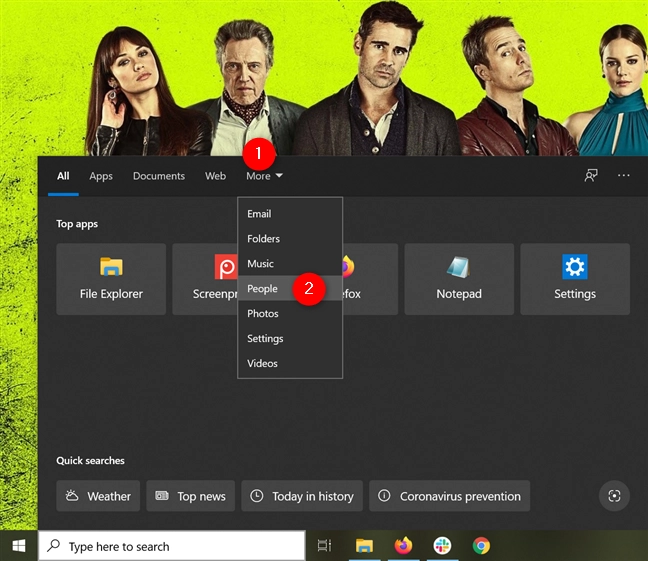Expand the More filter dropdown

[x=264, y=176]
